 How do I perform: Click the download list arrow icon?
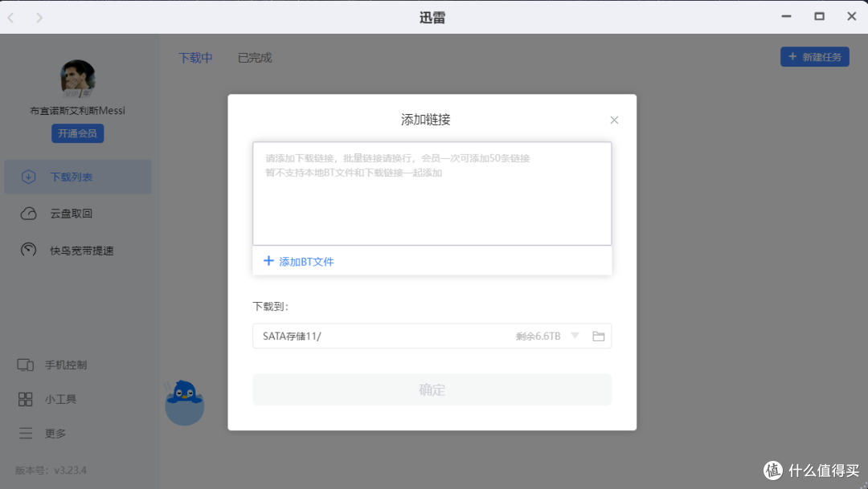28,177
